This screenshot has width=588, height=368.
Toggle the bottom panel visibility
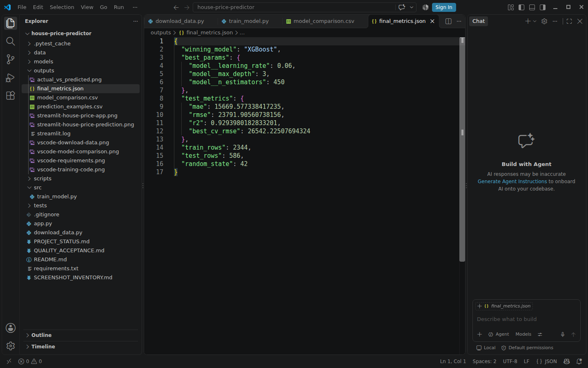532,7
